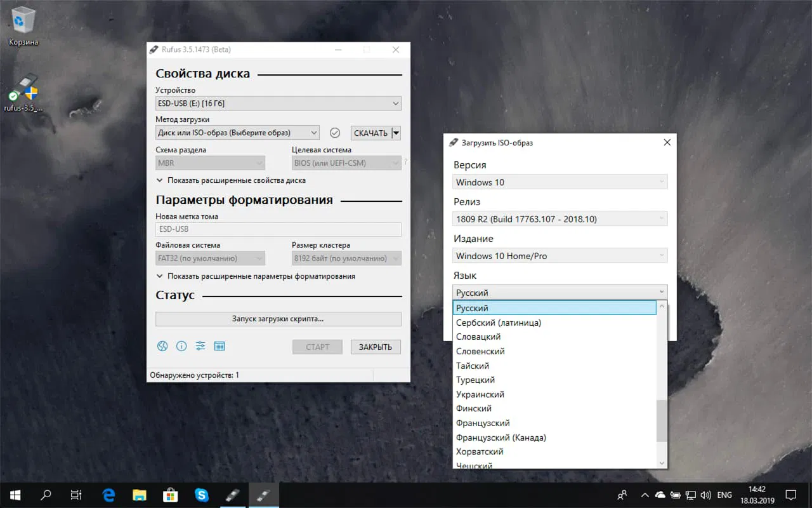This screenshot has width=812, height=508.
Task: Open the Схема раздела MBR dropdown
Action: (x=210, y=163)
